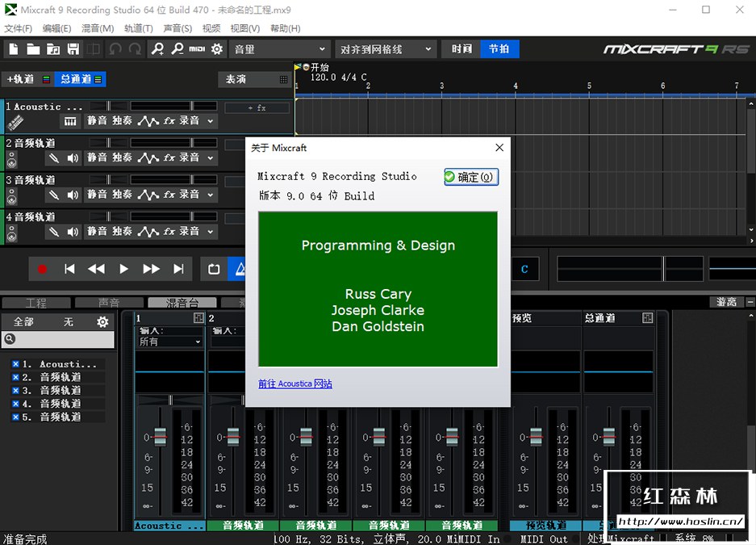
Task: Open the 对齐到网格线 snap dropdown
Action: coord(386,49)
